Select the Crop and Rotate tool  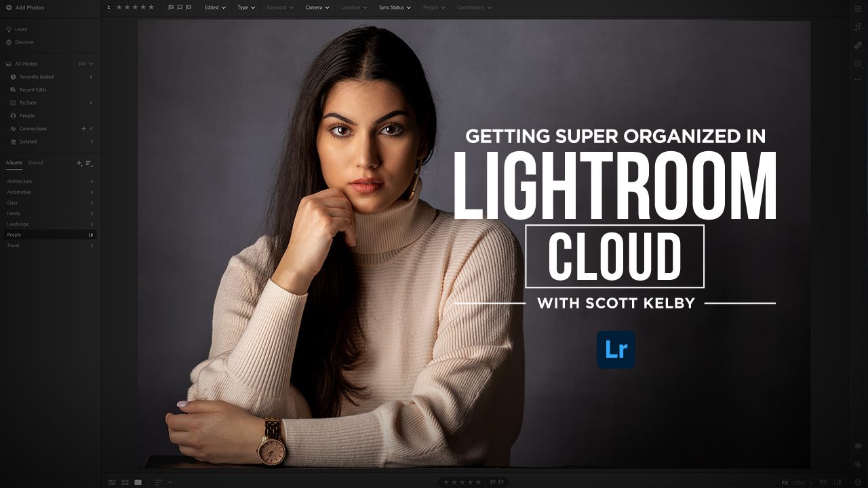pos(858,27)
